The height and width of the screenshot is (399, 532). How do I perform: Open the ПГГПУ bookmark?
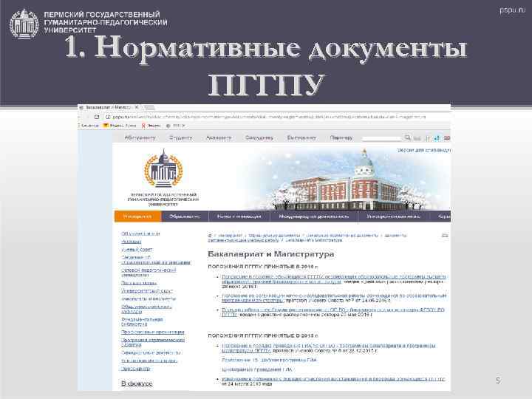[175, 126]
